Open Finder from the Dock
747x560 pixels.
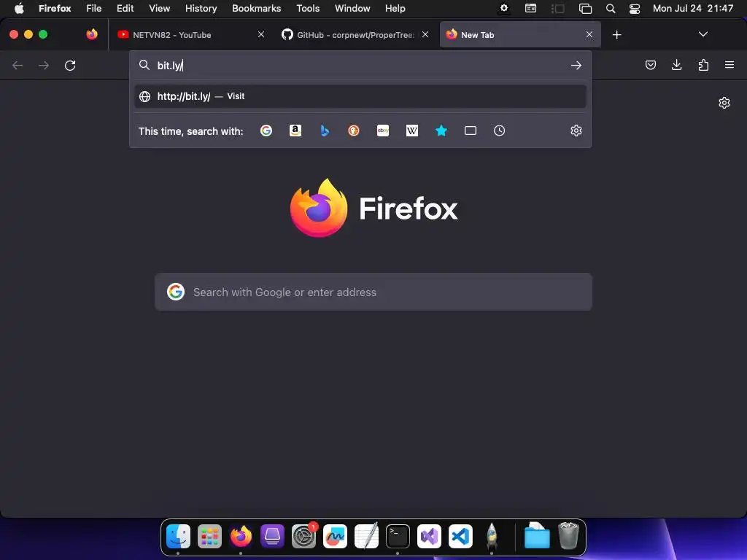point(178,536)
